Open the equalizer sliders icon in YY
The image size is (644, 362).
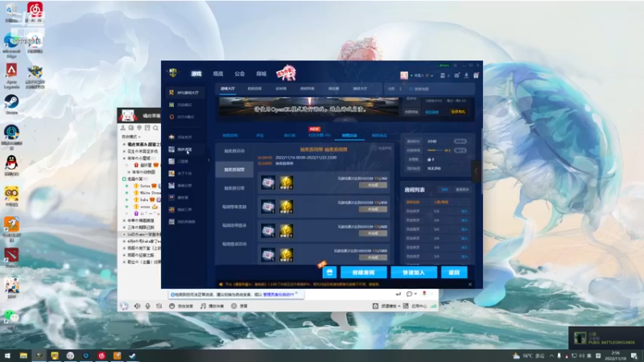tap(159, 306)
